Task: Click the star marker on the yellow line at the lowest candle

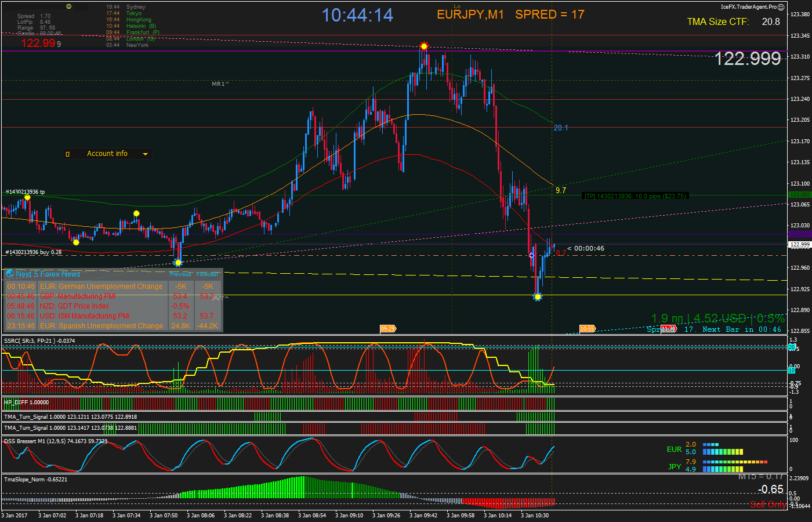Action: point(538,296)
